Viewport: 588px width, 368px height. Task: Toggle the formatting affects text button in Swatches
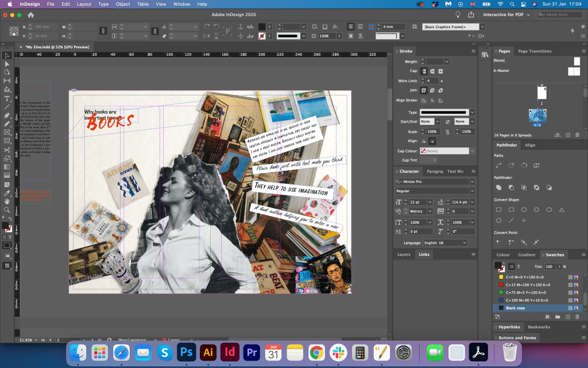point(519,267)
